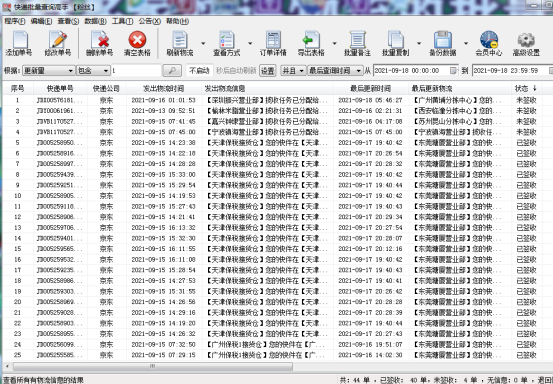Expand the arrow next to 查看方式

pyautogui.click(x=250, y=43)
